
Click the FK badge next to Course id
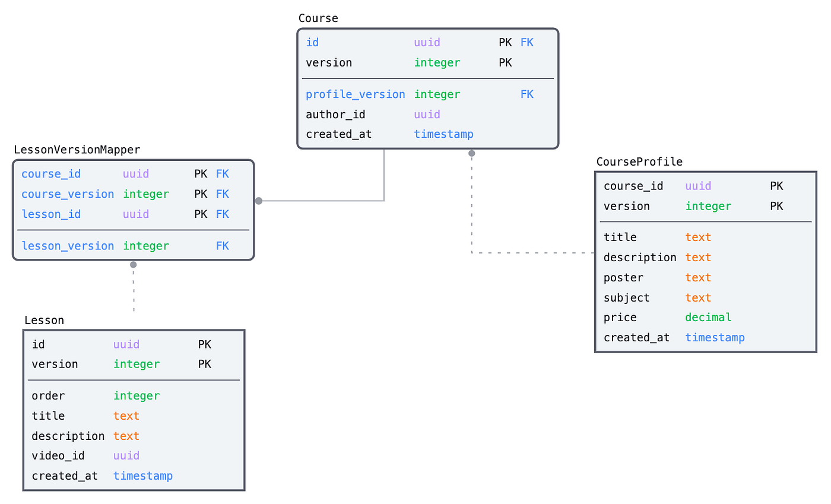(528, 42)
